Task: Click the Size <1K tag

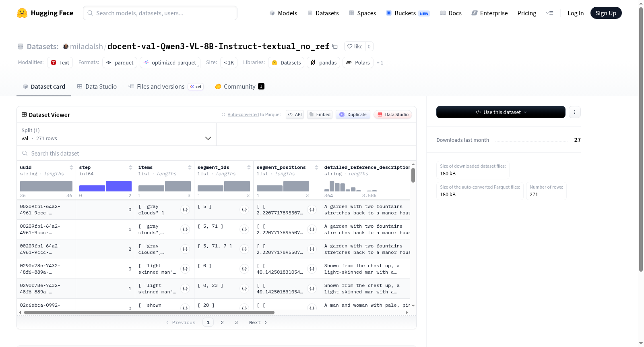Action: point(229,62)
